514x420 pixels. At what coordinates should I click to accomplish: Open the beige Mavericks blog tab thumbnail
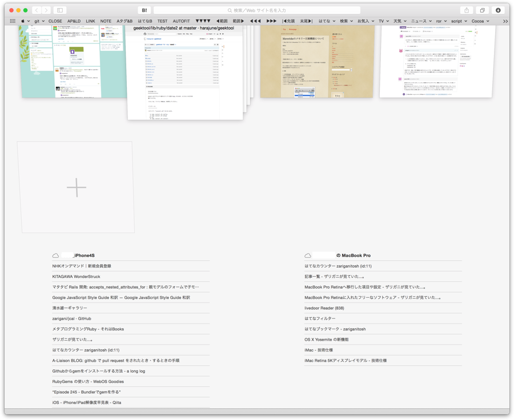[316, 62]
